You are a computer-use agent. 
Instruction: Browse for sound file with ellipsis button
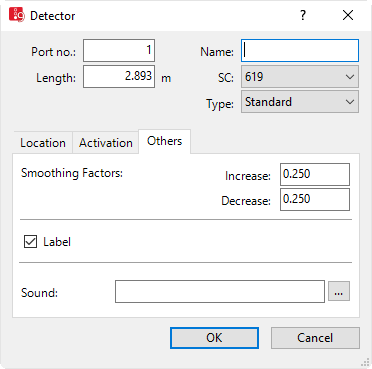339,291
